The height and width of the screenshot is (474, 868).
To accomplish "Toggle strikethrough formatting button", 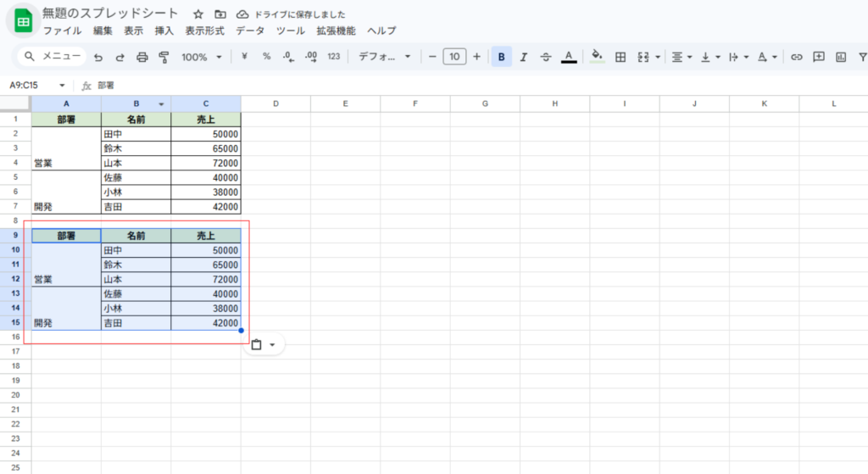I will pyautogui.click(x=546, y=57).
